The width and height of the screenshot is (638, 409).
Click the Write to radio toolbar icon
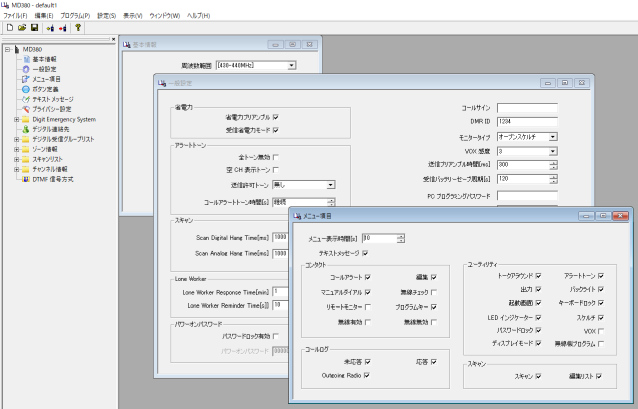point(61,28)
